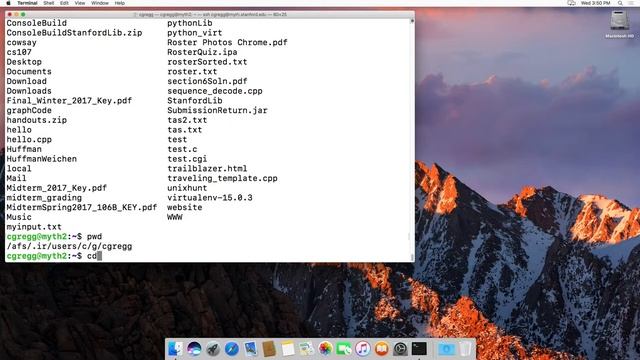Click the menu bar clock Wed 3:50 PM
The width and height of the screenshot is (640, 360).
point(596,3)
